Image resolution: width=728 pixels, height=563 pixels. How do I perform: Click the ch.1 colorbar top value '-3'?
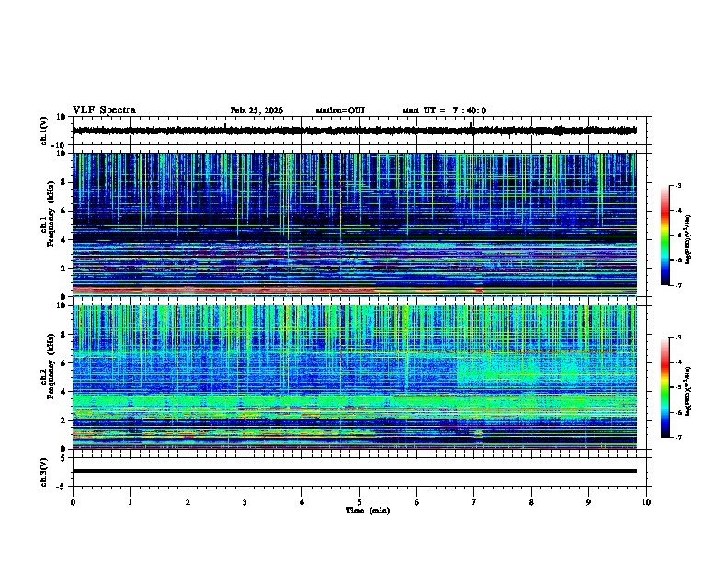pos(678,186)
